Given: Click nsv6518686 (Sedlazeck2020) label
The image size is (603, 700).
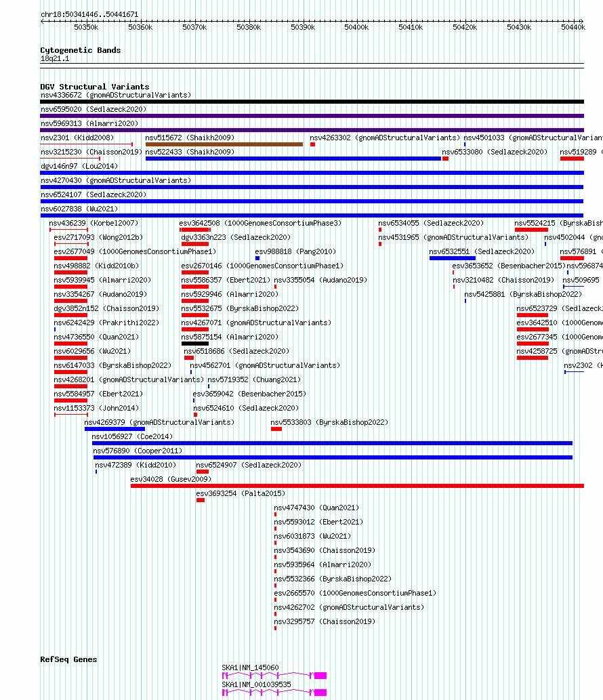Looking at the screenshot, I should click(236, 352).
